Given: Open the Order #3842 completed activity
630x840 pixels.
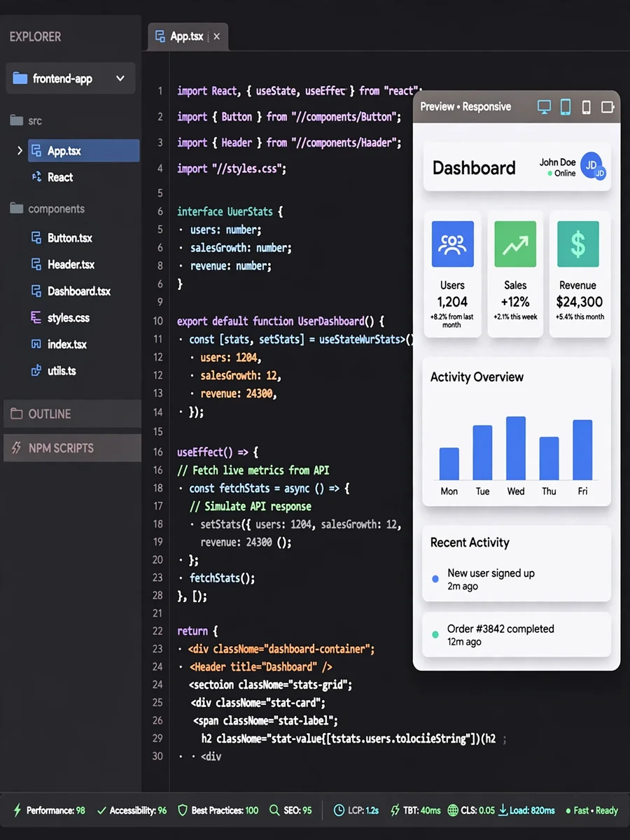Looking at the screenshot, I should pyautogui.click(x=517, y=635).
